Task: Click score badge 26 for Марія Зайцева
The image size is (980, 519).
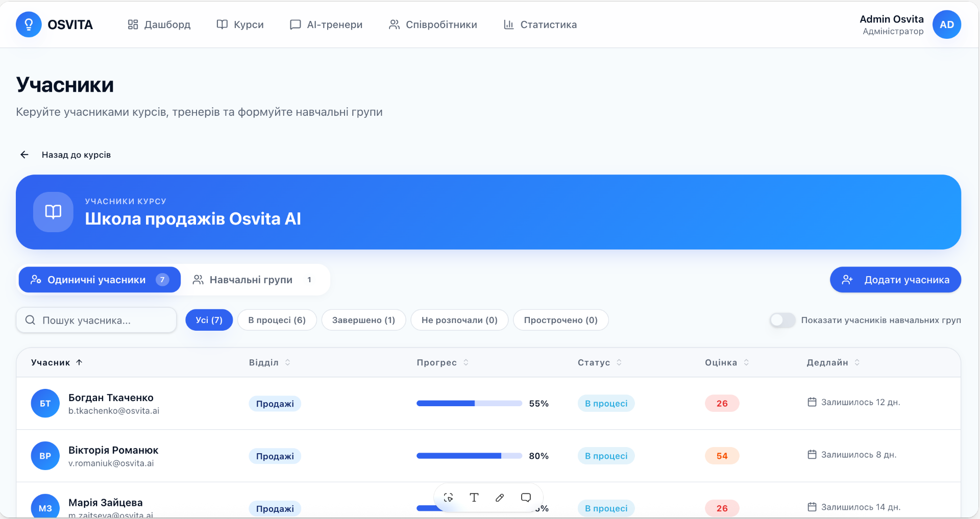Action: click(722, 508)
